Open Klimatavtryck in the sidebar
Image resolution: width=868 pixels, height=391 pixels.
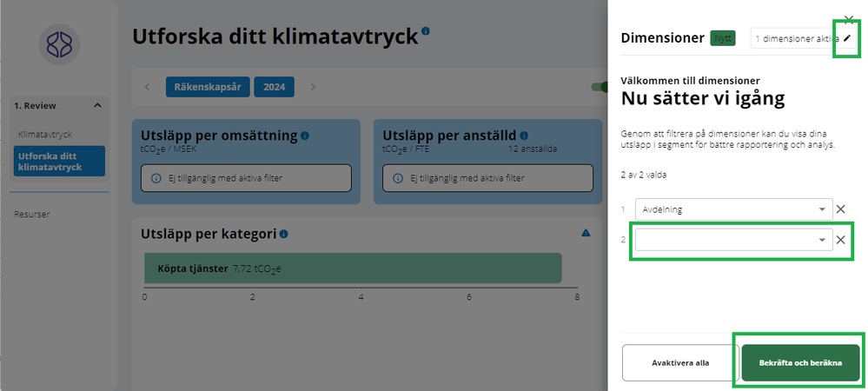[x=45, y=135]
